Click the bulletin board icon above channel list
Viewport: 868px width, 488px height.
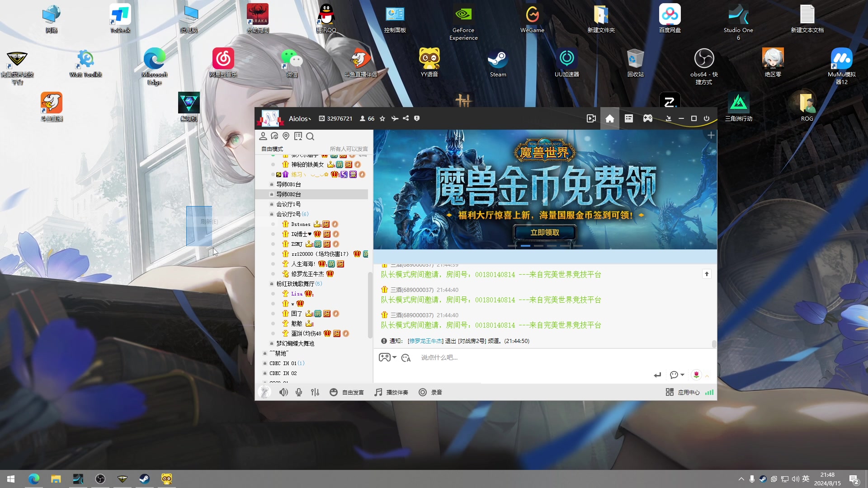pos(298,136)
